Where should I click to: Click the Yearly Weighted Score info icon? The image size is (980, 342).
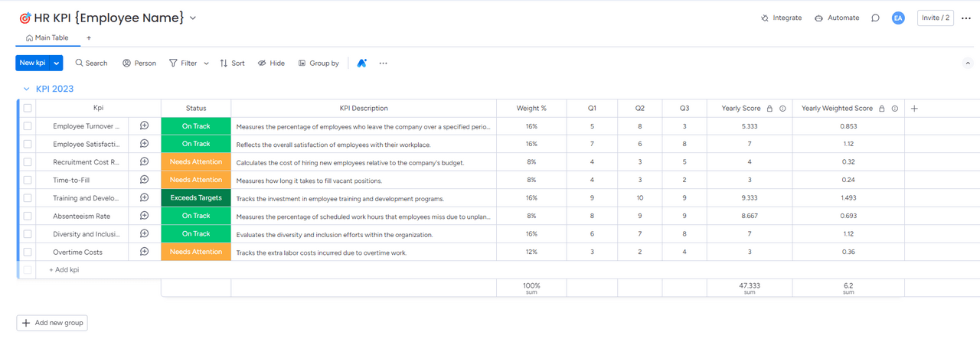[894, 109]
